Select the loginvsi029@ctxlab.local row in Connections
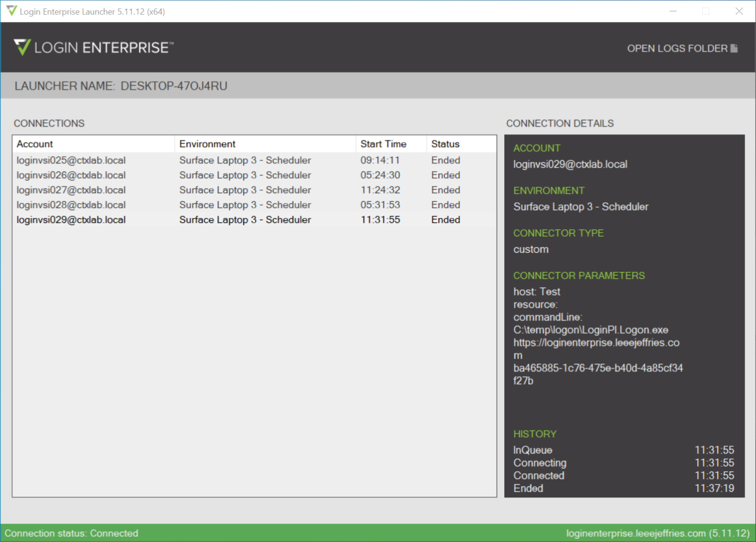The width and height of the screenshot is (756, 542). [x=254, y=220]
